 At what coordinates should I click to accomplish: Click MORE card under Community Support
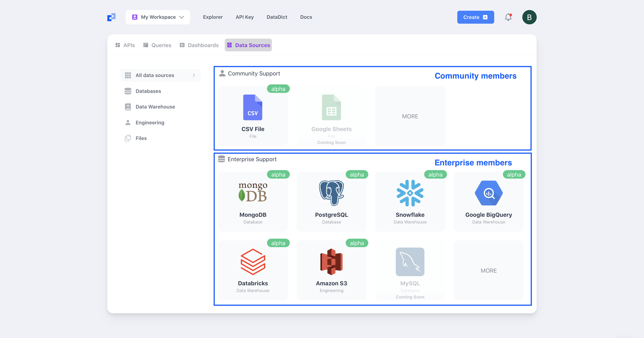tap(410, 116)
